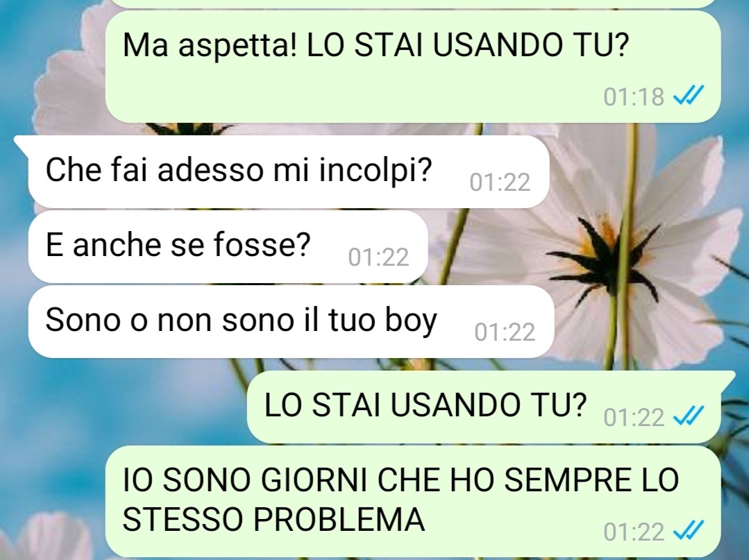Tap 01:22 time on 'STESSO PROBLEMA' message
This screenshot has width=749, height=560.
[x=634, y=532]
